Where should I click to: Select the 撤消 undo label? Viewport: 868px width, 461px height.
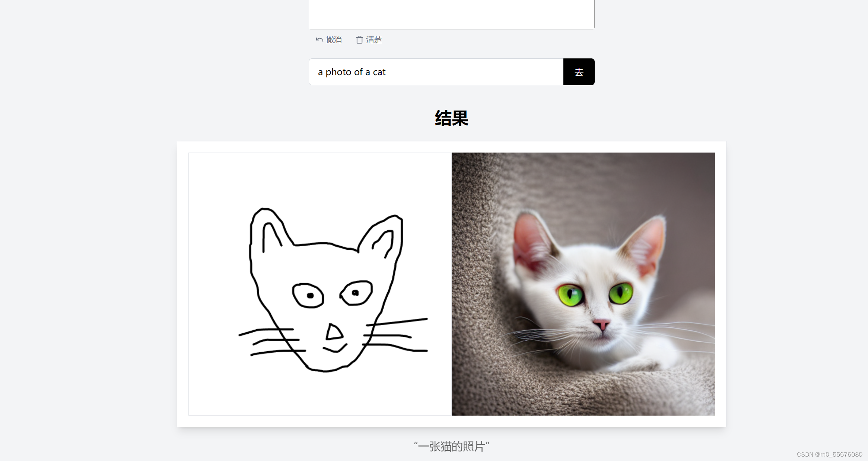point(334,40)
